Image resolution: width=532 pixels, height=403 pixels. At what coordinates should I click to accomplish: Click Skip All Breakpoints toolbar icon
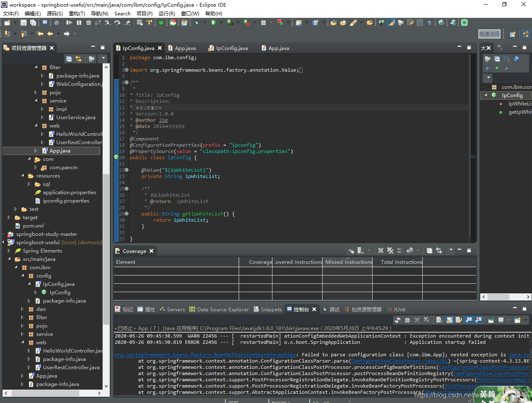coord(56,23)
